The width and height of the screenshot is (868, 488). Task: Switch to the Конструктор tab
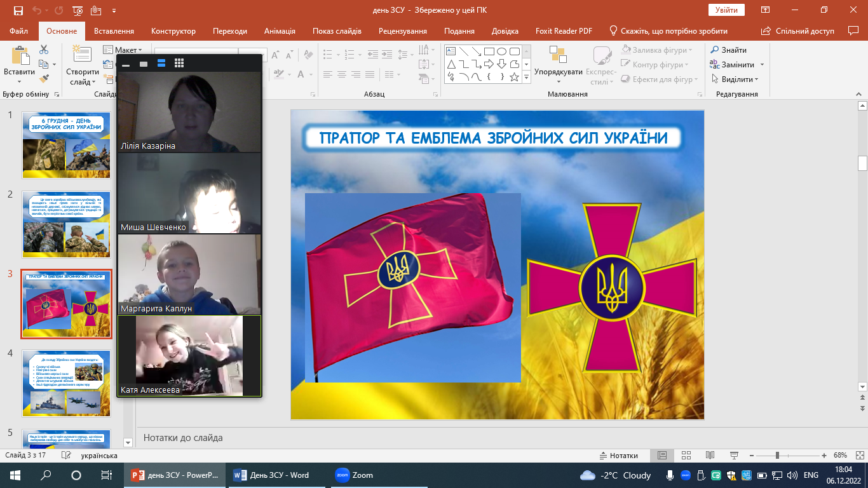pos(173,30)
